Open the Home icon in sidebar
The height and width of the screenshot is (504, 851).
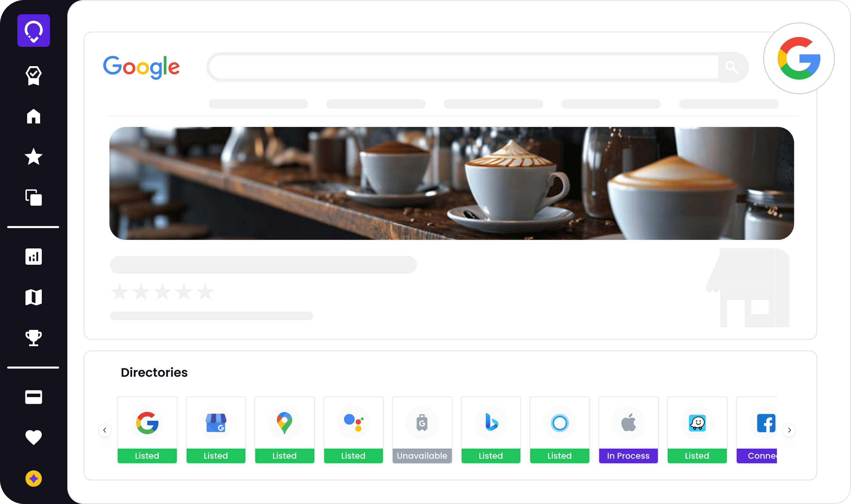pyautogui.click(x=33, y=116)
